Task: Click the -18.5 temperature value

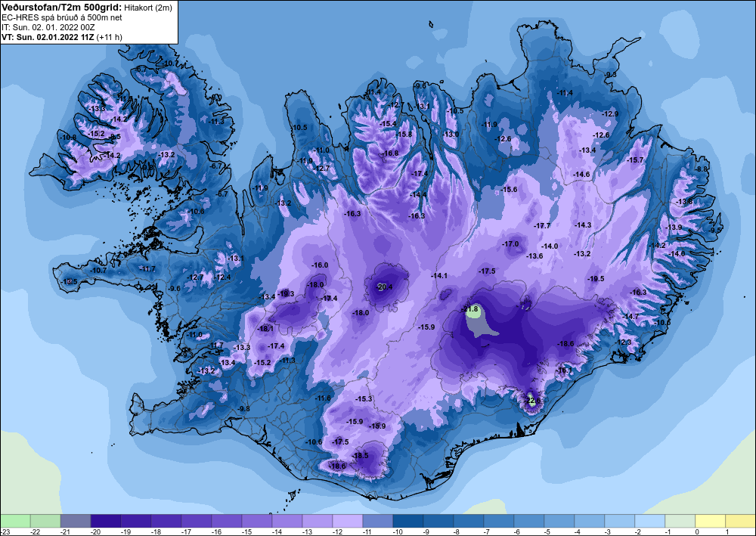Action: 360,456
